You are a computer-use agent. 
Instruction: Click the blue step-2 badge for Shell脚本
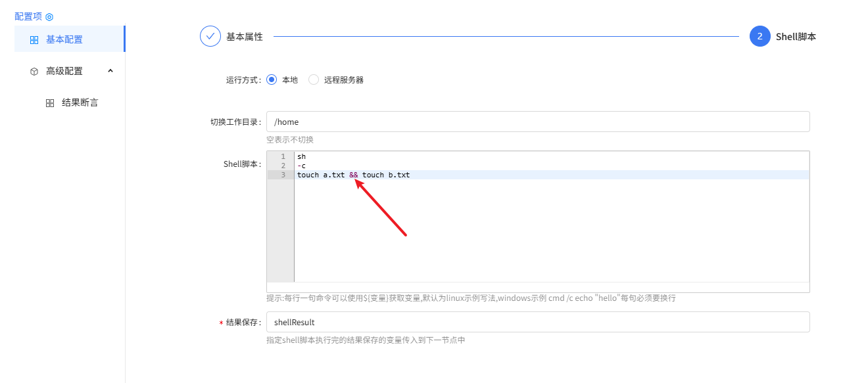tap(759, 36)
